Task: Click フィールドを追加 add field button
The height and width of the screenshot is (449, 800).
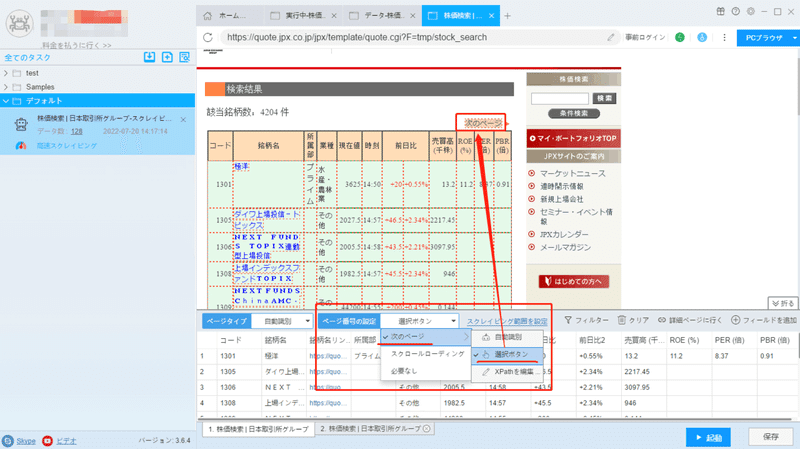Action: [764, 320]
